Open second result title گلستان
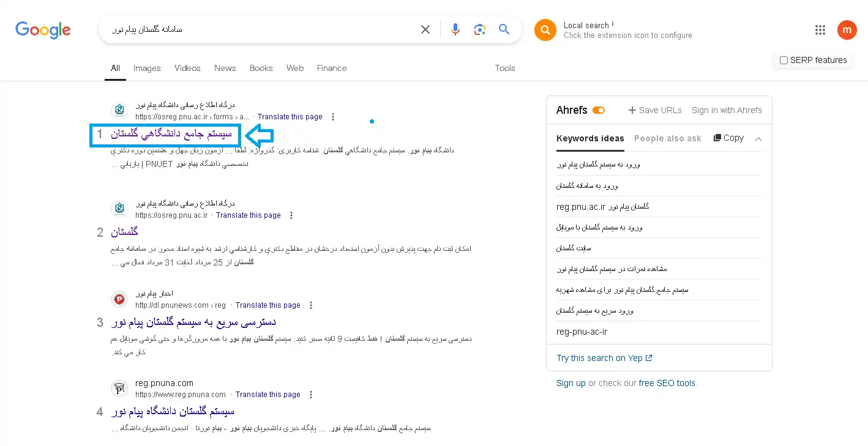Image resolution: width=868 pixels, height=446 pixels. [x=124, y=232]
